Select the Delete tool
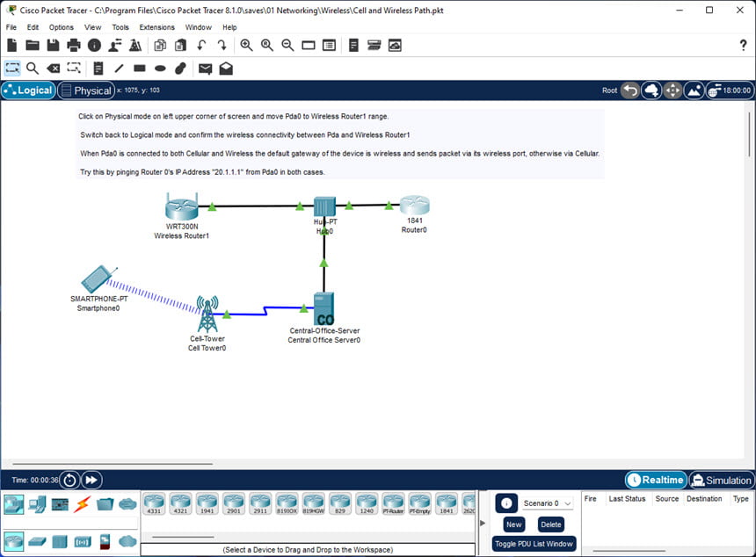756x557 pixels. coord(53,69)
